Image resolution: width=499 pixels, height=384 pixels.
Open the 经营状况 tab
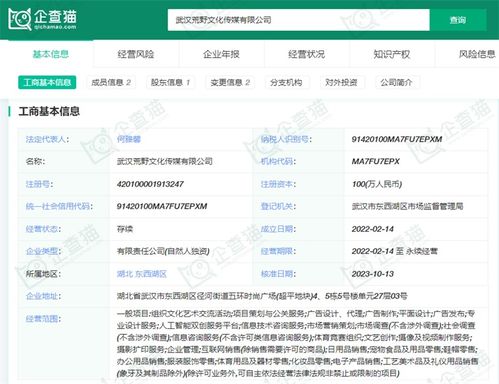point(307,54)
